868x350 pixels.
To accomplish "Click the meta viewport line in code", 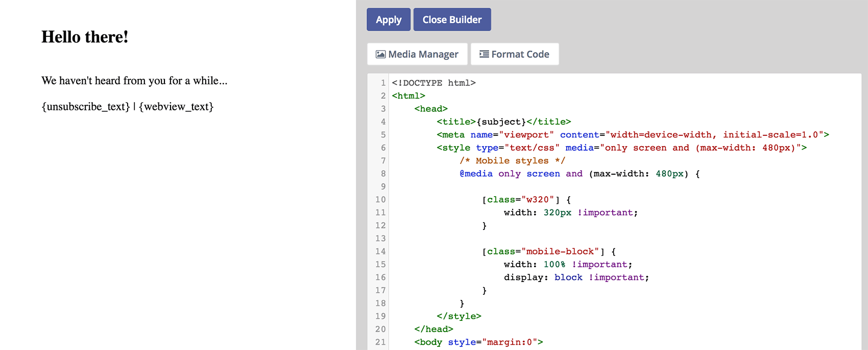I will 633,135.
